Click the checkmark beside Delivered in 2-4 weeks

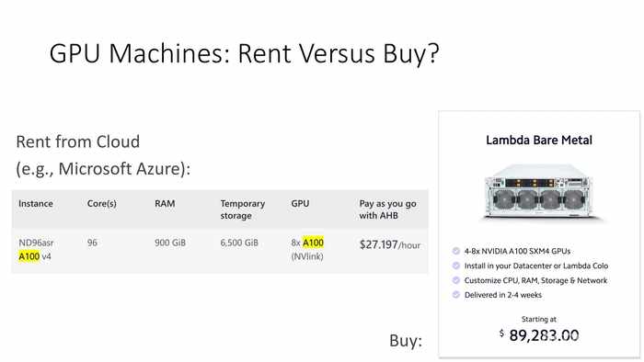coord(456,295)
